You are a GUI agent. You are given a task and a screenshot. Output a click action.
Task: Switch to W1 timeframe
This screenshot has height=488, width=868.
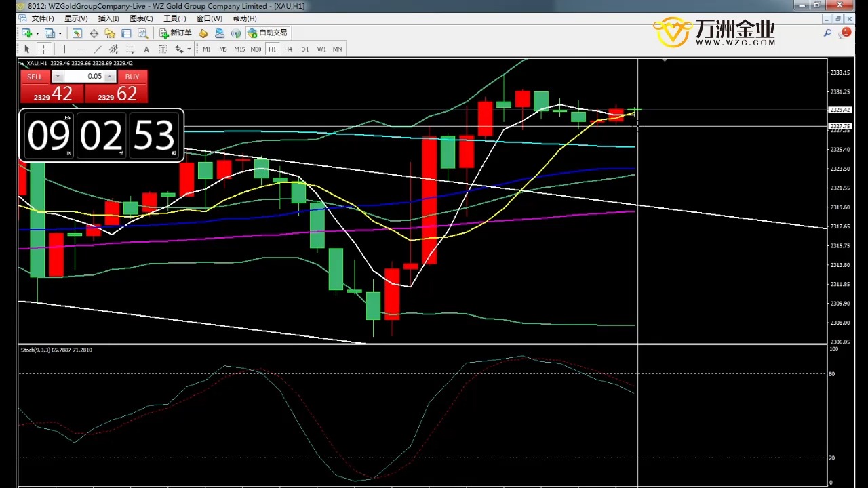pyautogui.click(x=321, y=49)
